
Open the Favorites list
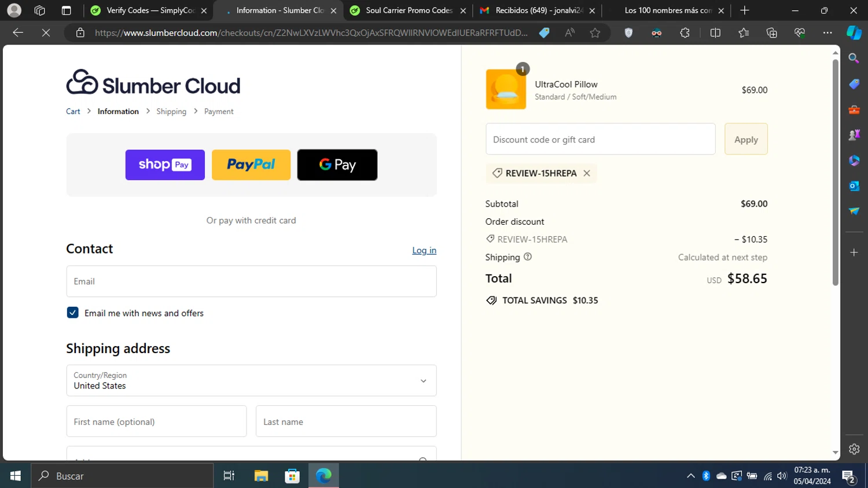(744, 33)
